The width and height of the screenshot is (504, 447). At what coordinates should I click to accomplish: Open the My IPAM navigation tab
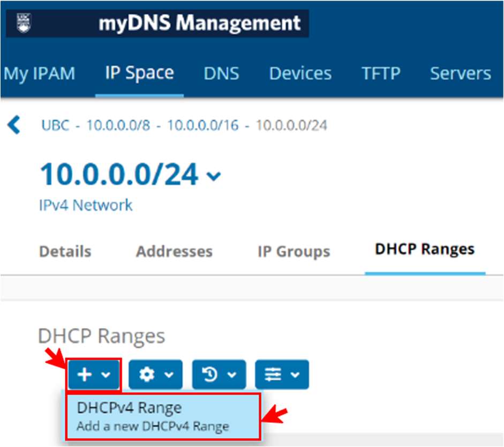(39, 73)
